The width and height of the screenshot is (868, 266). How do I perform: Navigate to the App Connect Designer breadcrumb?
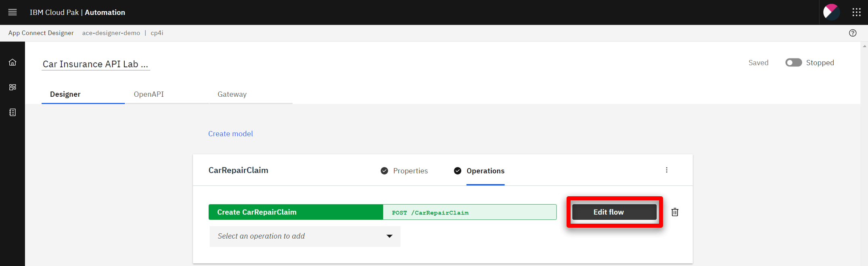click(x=41, y=33)
